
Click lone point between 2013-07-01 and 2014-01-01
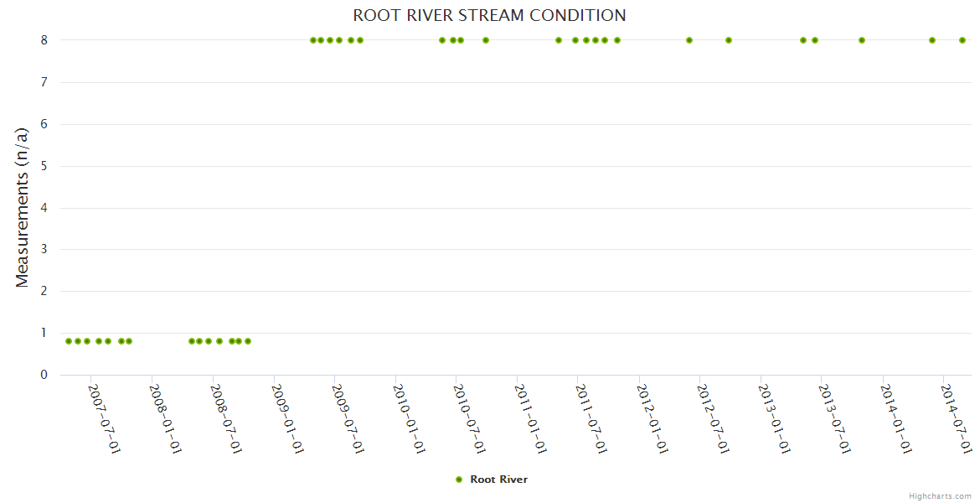click(x=862, y=40)
